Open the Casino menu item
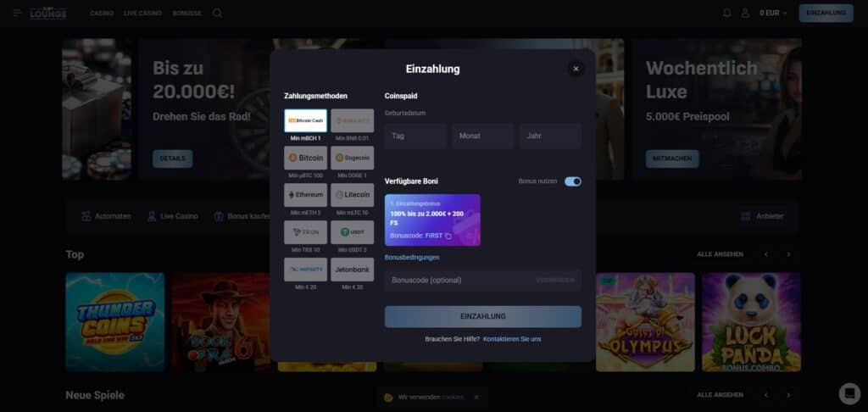Image resolution: width=868 pixels, height=412 pixels. 102,13
